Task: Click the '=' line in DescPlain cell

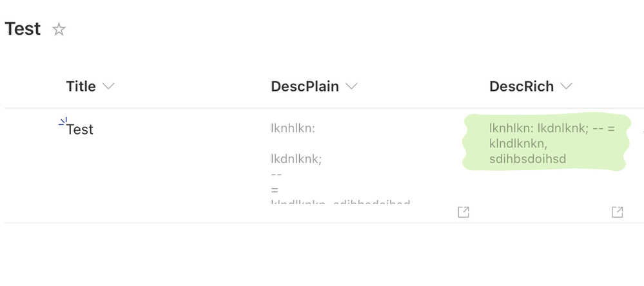Action: pyautogui.click(x=275, y=189)
